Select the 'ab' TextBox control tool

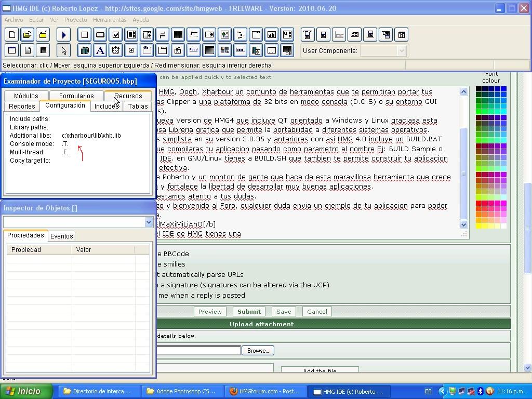(272, 35)
